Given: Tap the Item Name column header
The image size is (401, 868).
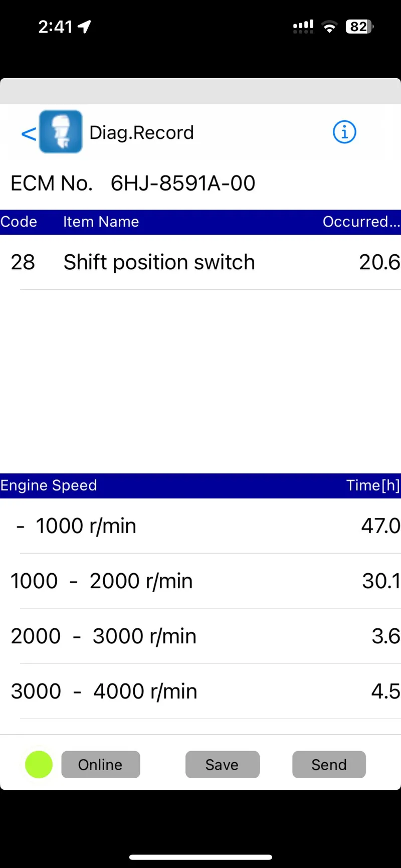Looking at the screenshot, I should 101,222.
